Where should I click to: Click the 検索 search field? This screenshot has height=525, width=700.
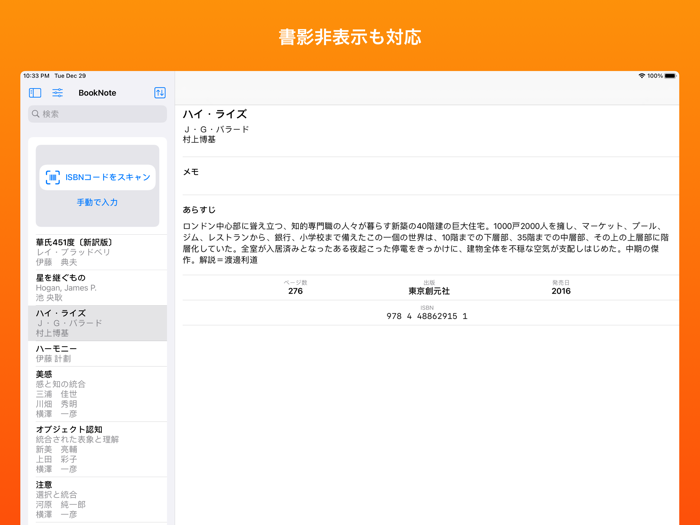(x=100, y=114)
